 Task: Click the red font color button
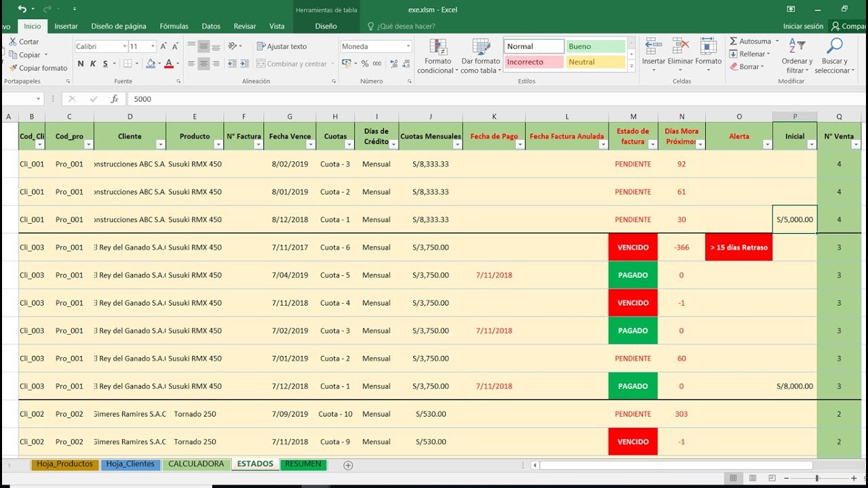pyautogui.click(x=169, y=64)
